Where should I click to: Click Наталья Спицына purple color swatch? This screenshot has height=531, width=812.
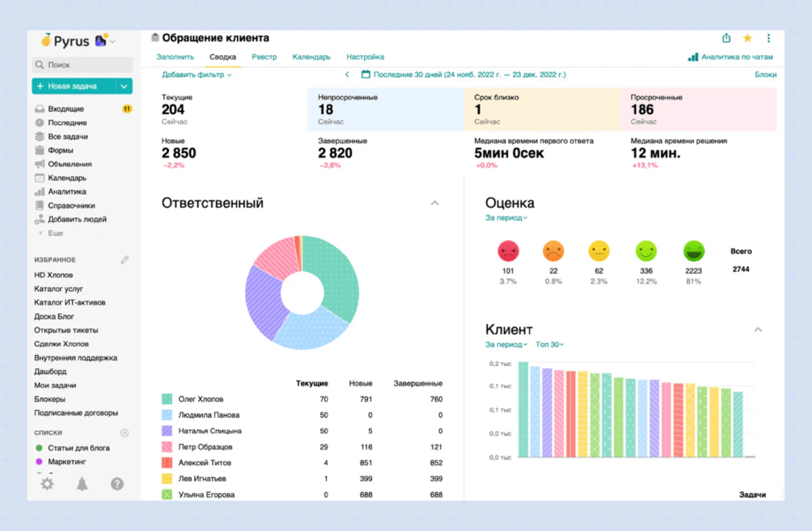(x=166, y=431)
